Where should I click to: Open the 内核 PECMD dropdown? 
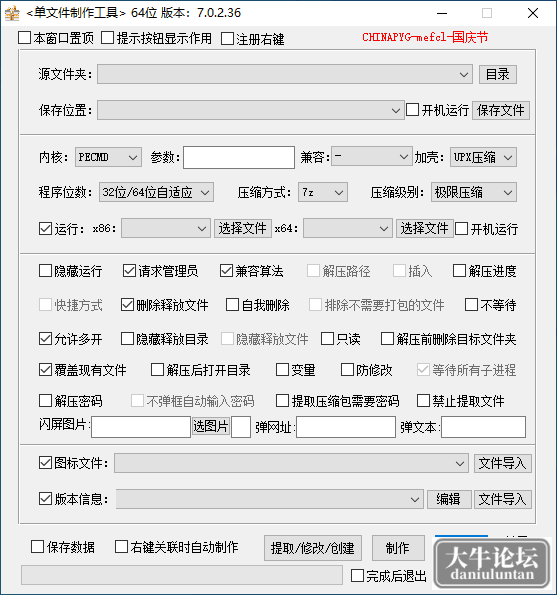[x=108, y=157]
